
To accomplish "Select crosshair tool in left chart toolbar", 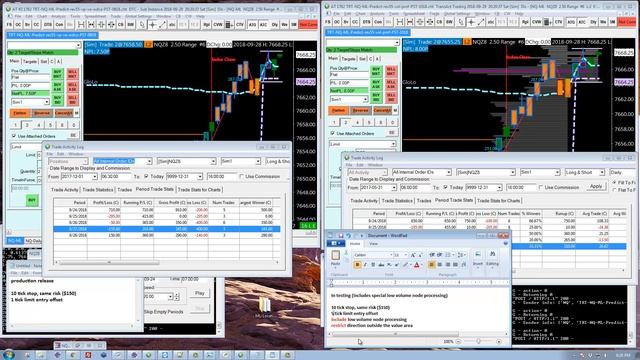I will [152, 25].
